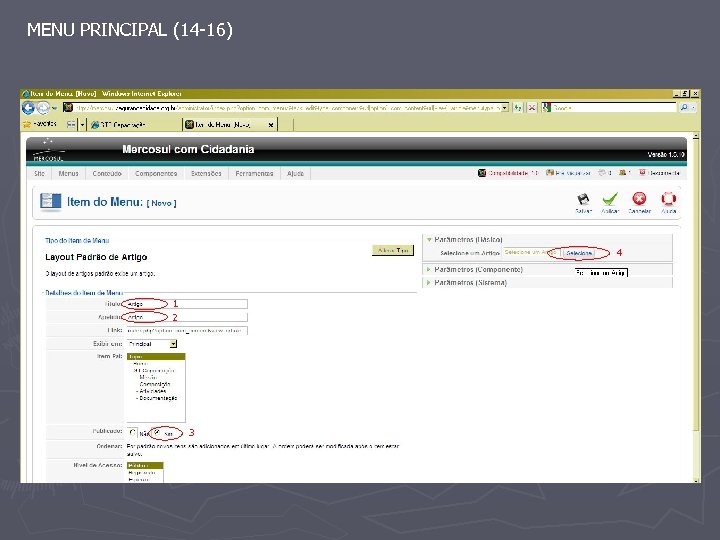Viewport: 720px width, 540px height.
Task: Open the Site menu
Action: [x=39, y=173]
